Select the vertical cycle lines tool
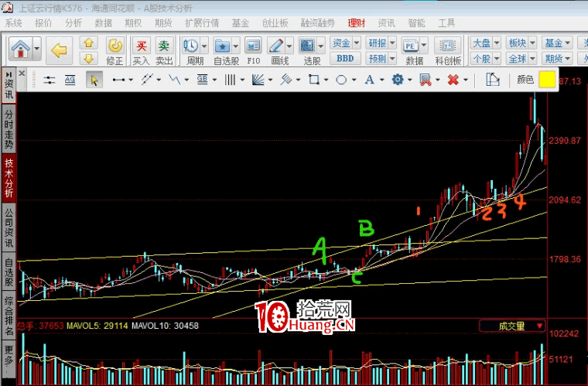Screen dimensions: 588x386 point(230,80)
